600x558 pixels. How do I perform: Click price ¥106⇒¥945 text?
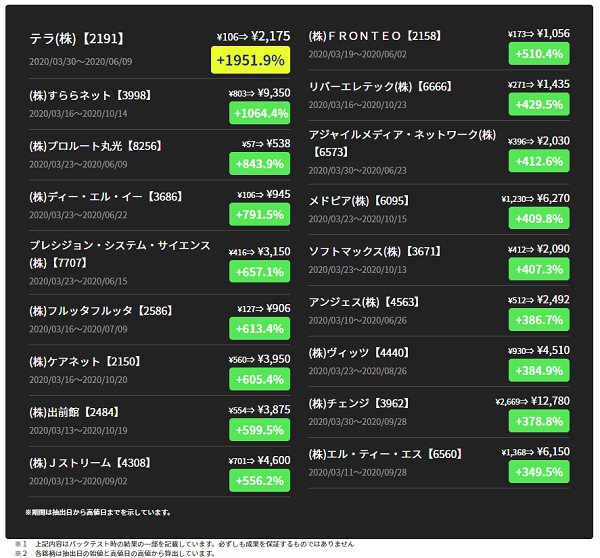pos(264,194)
